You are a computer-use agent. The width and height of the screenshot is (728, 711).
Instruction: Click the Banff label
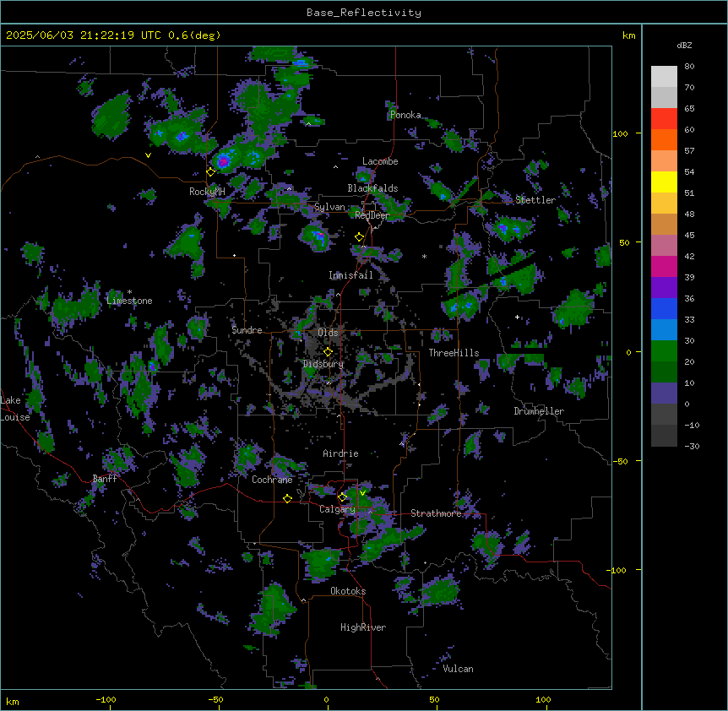(x=105, y=479)
